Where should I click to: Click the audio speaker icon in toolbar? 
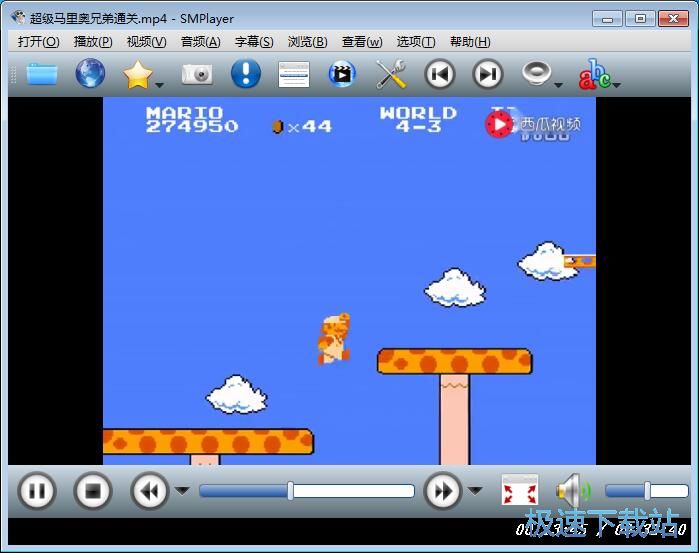coord(536,73)
